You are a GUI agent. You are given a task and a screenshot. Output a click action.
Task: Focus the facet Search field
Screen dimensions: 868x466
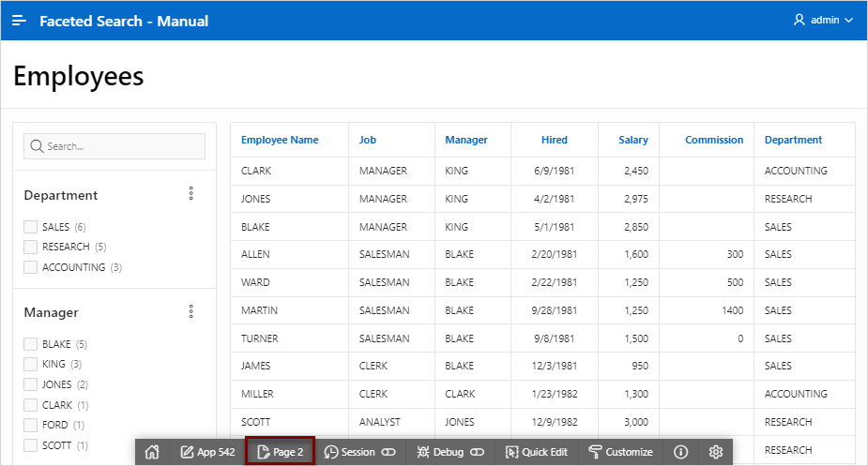[114, 146]
